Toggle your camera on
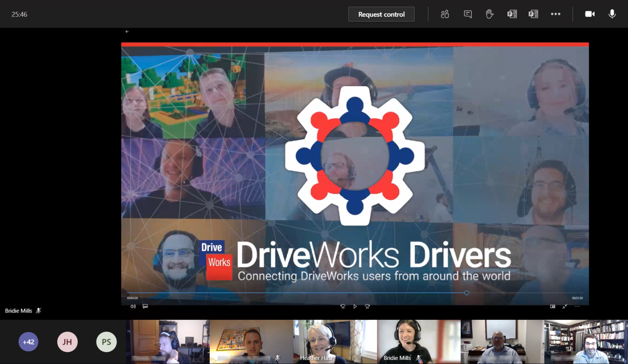The image size is (628, 364). [590, 14]
